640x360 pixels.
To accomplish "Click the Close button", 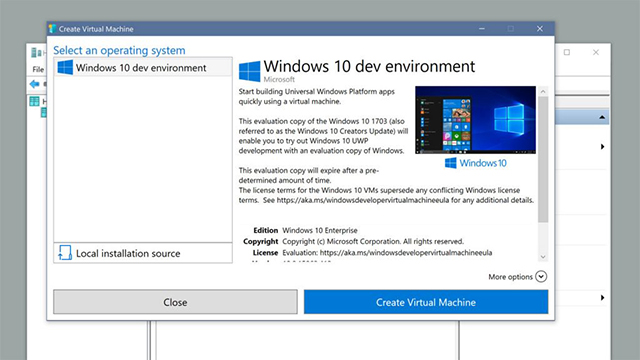I will 175,302.
